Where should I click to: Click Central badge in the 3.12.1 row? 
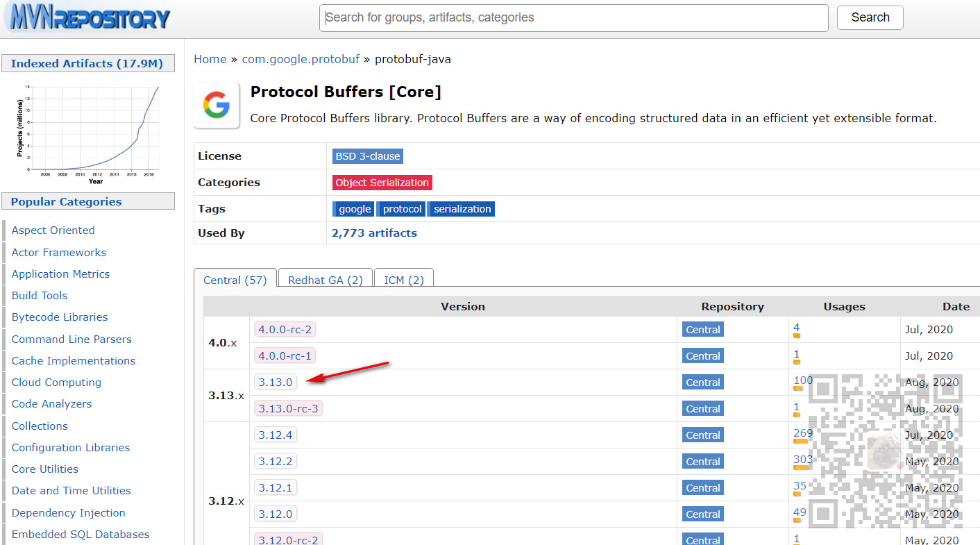[x=702, y=488]
